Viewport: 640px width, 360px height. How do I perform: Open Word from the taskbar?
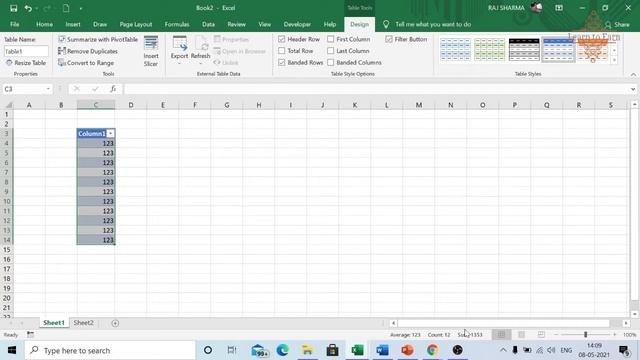coord(382,350)
